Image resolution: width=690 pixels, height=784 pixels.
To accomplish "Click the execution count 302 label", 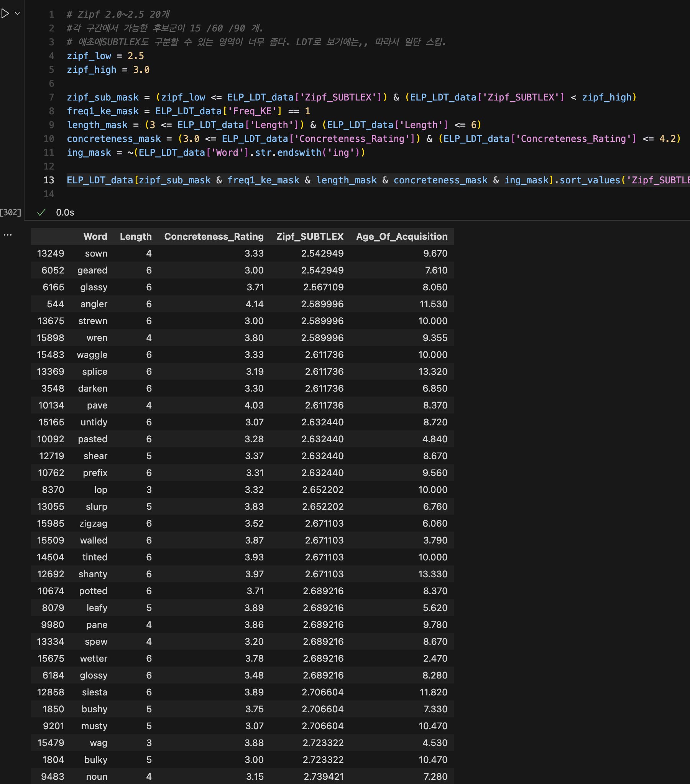I will tap(11, 212).
